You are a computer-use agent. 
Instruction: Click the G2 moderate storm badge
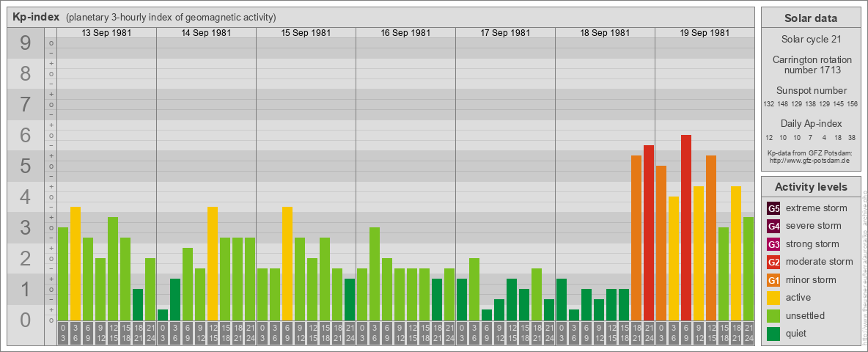pos(773,262)
